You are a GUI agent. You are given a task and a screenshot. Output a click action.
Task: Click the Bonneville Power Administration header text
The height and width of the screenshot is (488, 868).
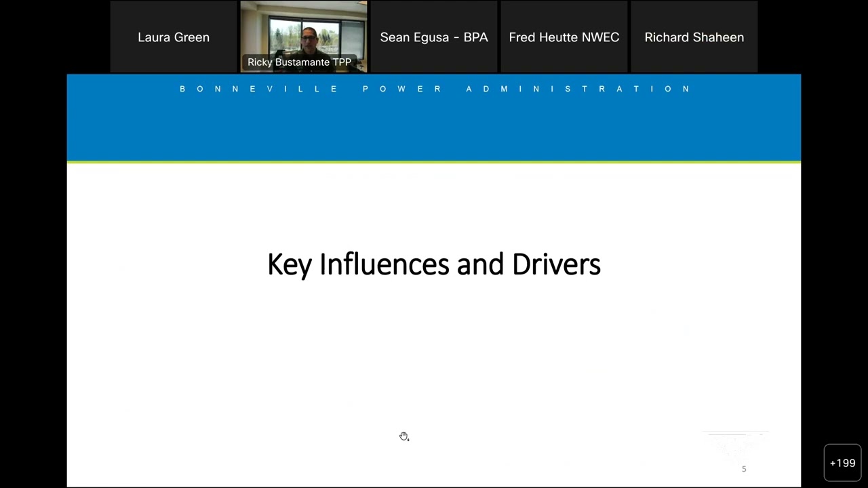pyautogui.click(x=435, y=89)
